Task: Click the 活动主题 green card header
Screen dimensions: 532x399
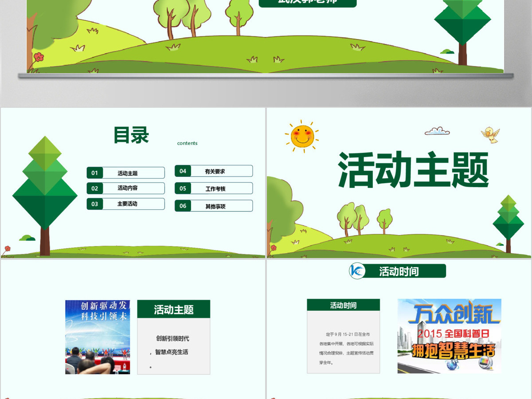Action: click(174, 309)
